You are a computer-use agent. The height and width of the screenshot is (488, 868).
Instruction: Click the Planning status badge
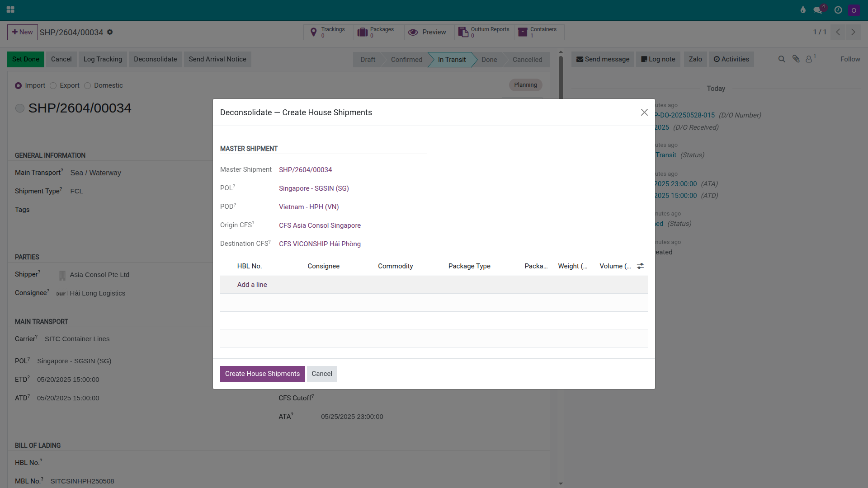coord(525,85)
